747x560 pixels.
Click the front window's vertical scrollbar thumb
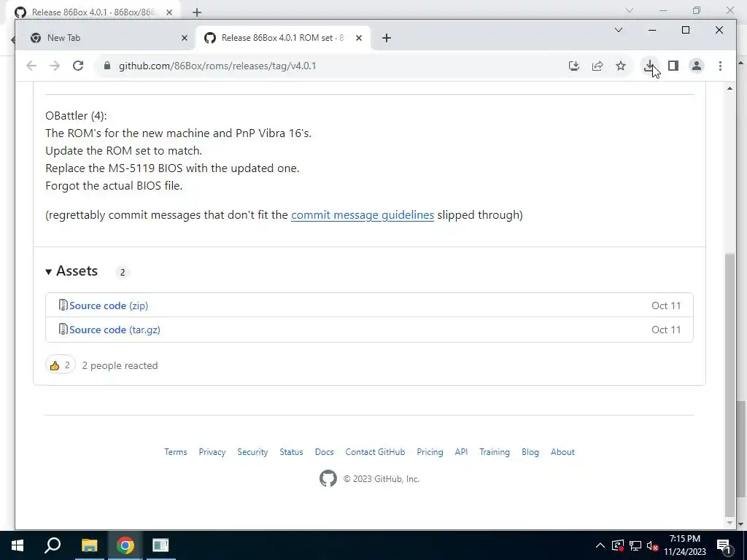point(729,385)
